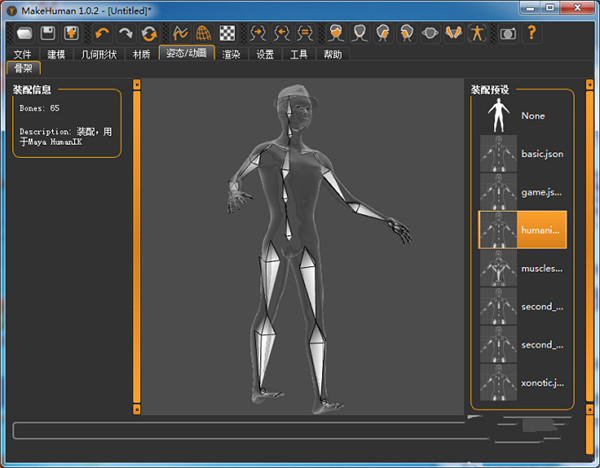Open the 文件 (File) tab
This screenshot has height=468, width=600.
pos(23,54)
